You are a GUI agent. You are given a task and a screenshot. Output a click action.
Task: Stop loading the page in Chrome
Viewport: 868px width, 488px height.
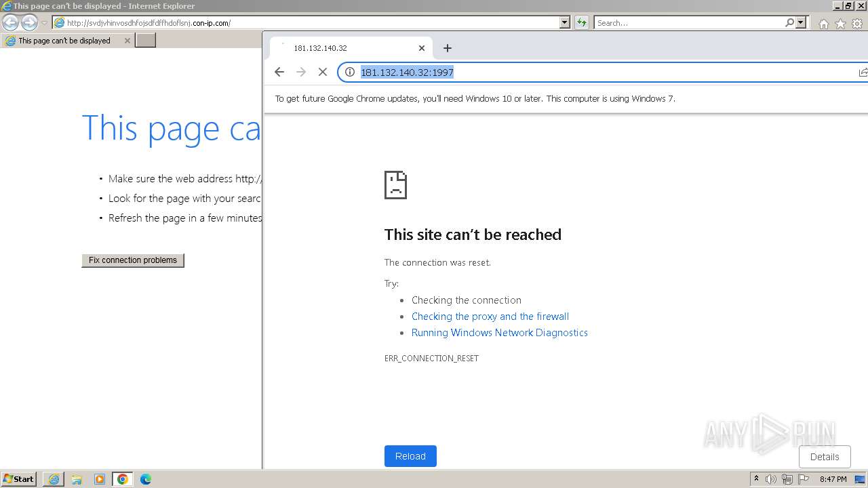pos(323,72)
